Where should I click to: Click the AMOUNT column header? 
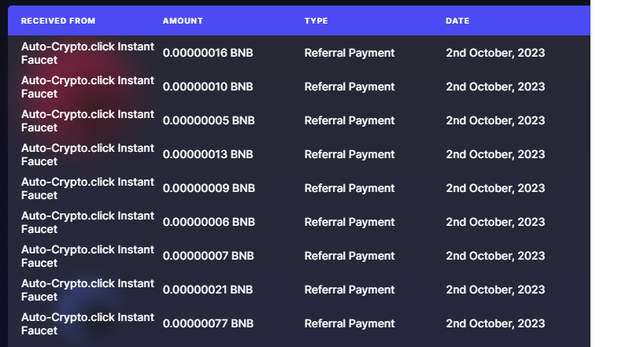[183, 21]
